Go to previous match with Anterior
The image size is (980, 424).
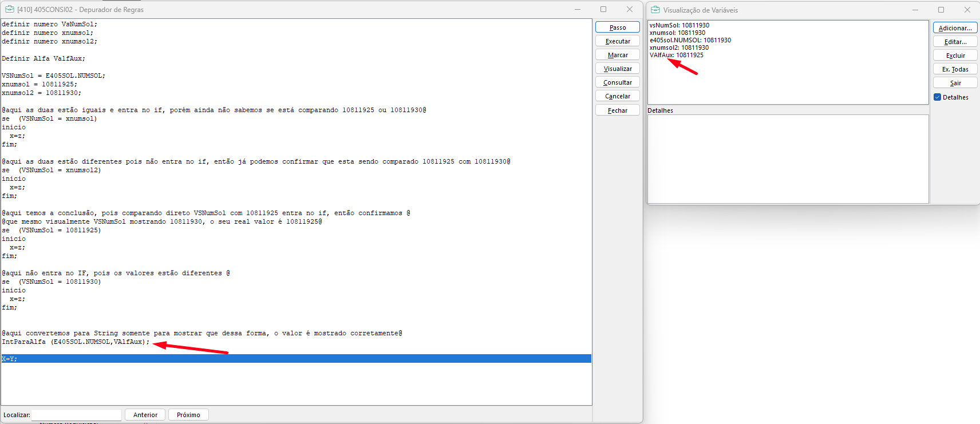pyautogui.click(x=145, y=415)
